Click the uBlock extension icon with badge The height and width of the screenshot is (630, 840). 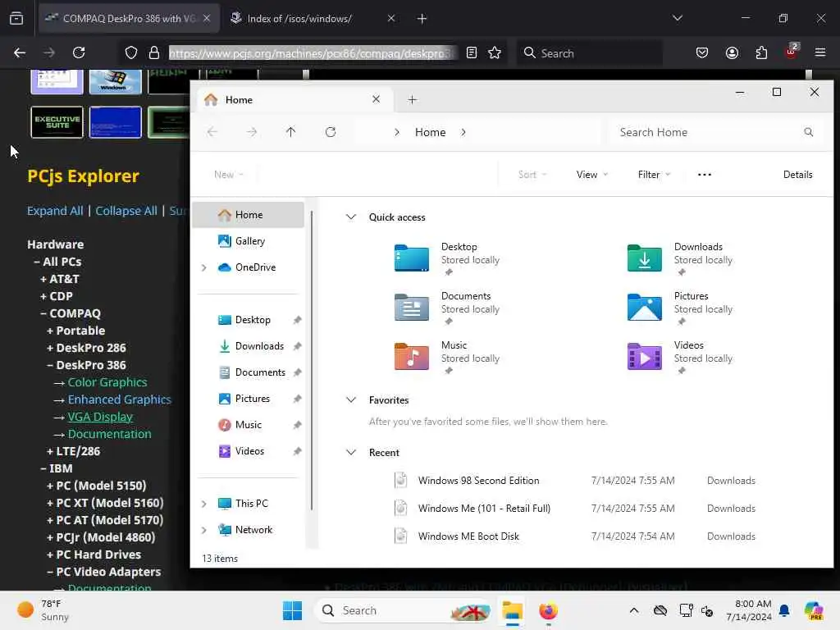(792, 52)
